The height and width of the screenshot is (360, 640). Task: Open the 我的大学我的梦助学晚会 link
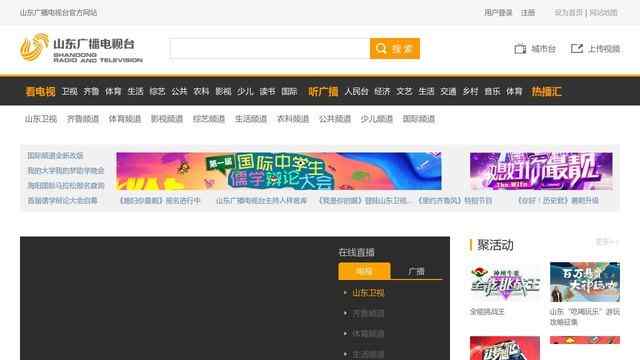tap(66, 171)
